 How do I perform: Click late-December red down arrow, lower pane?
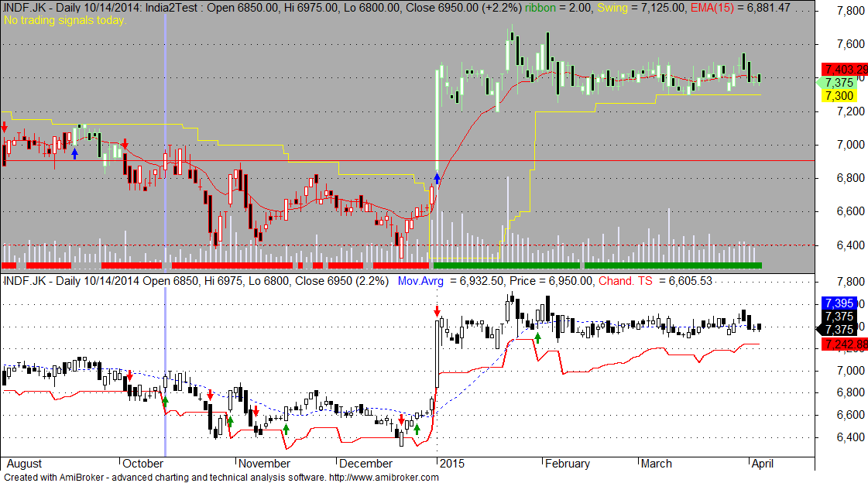coord(401,420)
